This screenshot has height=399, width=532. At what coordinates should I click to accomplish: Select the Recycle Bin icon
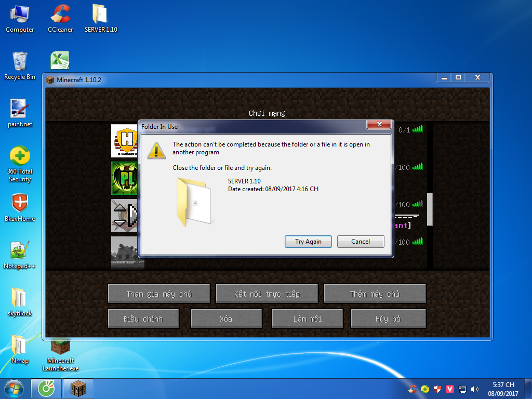coord(20,66)
